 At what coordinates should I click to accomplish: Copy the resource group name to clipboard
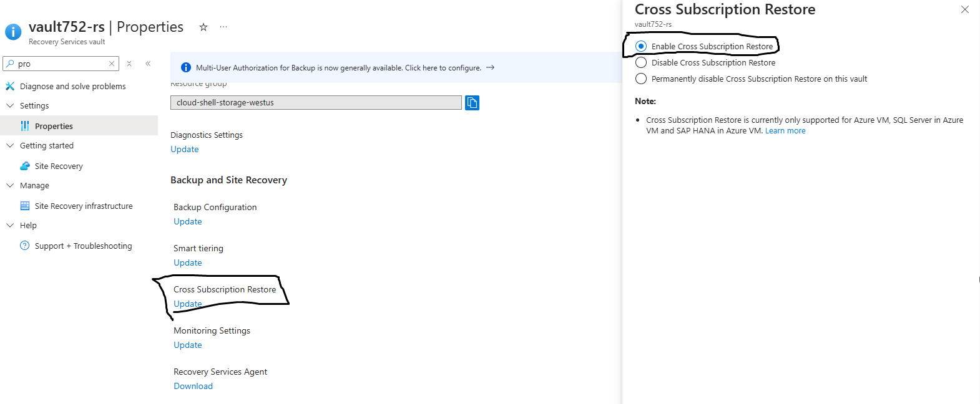pos(472,102)
